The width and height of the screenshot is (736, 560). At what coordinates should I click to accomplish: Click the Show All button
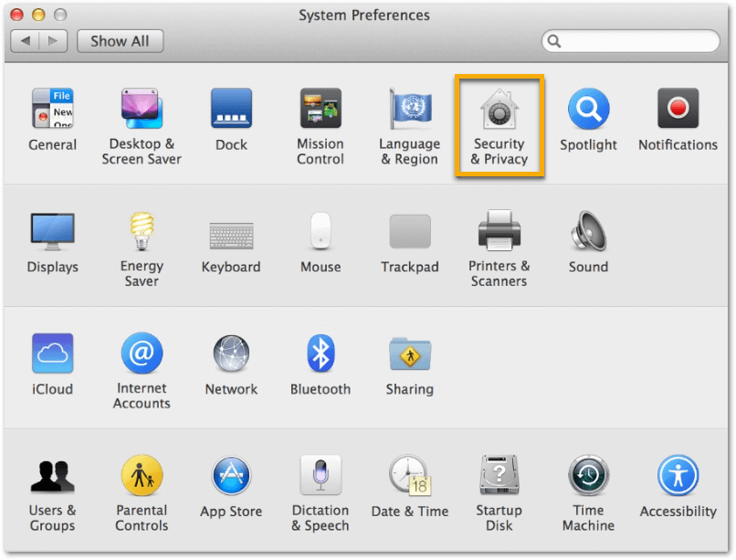121,41
